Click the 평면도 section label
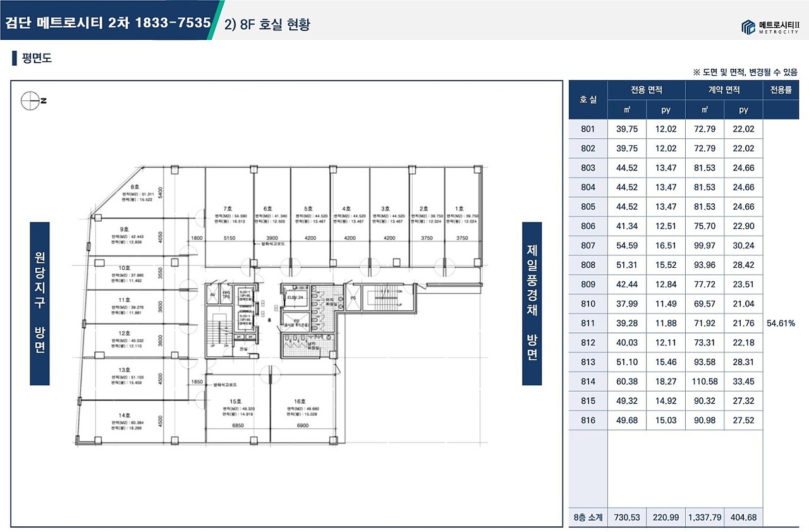 tap(36, 59)
